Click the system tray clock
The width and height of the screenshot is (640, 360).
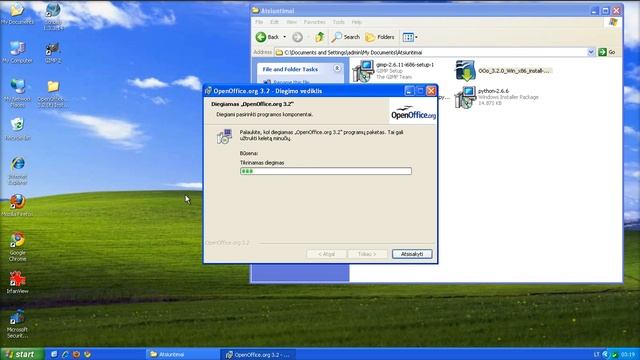coord(627,354)
